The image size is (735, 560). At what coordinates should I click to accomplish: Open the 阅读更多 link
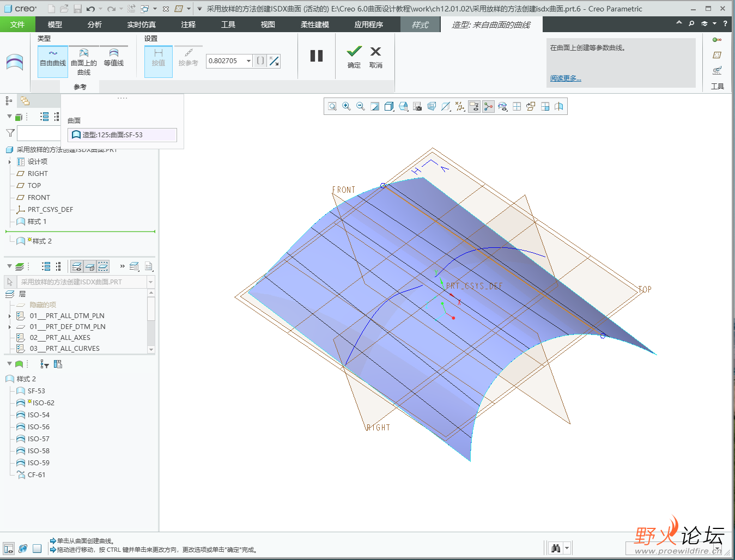click(x=566, y=78)
